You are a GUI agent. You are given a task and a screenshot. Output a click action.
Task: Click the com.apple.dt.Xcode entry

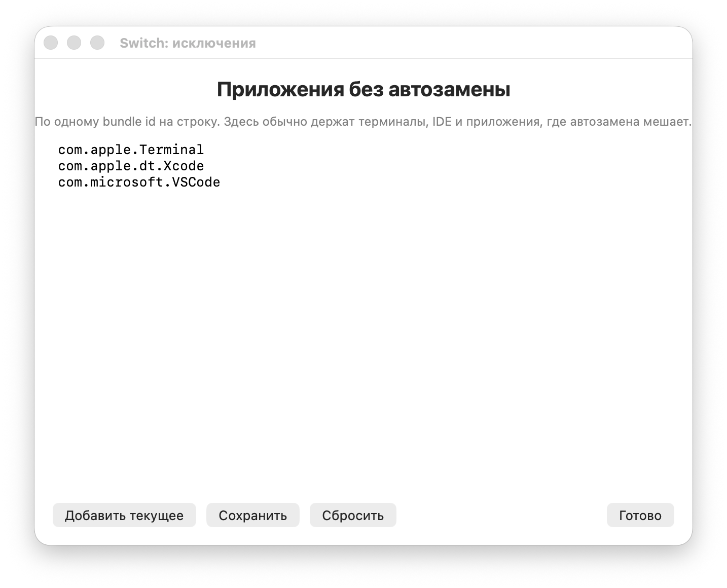pyautogui.click(x=131, y=166)
